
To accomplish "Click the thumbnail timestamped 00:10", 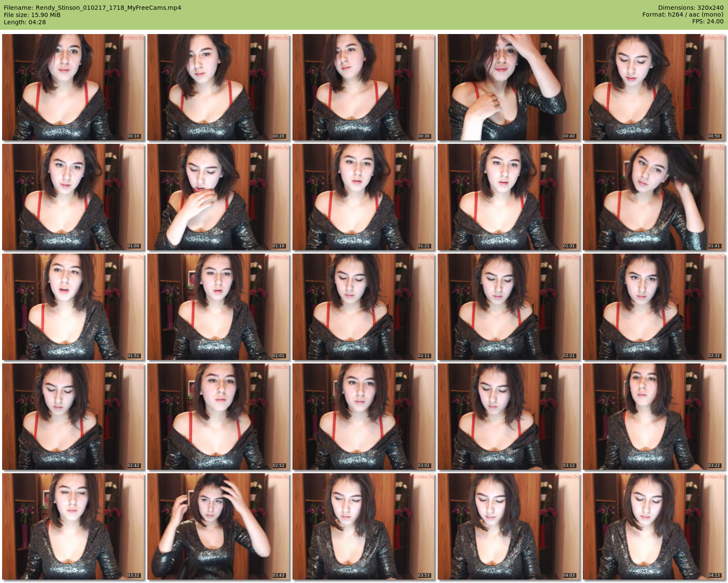I will click(73, 87).
